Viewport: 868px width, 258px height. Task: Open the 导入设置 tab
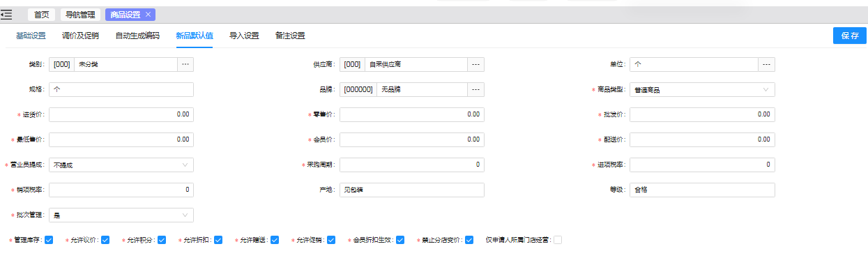[x=244, y=36]
